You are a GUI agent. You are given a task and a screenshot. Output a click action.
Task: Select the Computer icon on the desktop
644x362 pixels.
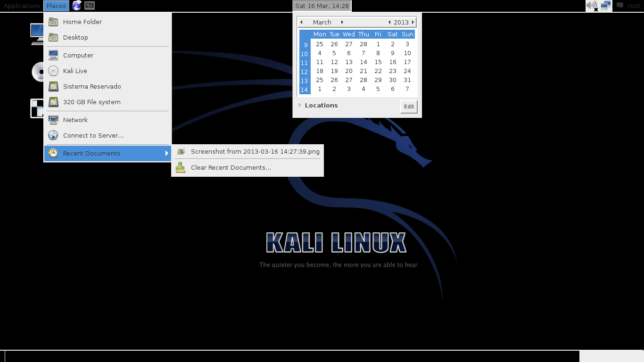pyautogui.click(x=37, y=34)
